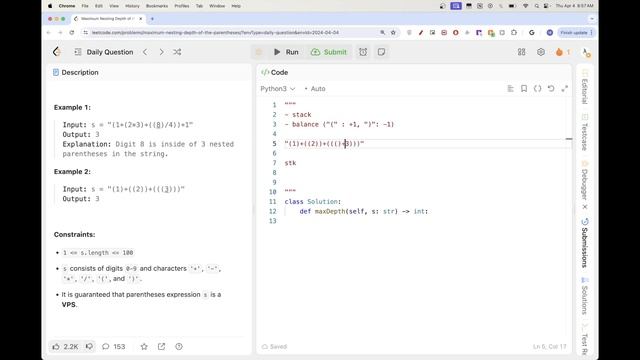The width and height of the screenshot is (640, 360).
Task: Open a new browser tab
Action: 152,19
